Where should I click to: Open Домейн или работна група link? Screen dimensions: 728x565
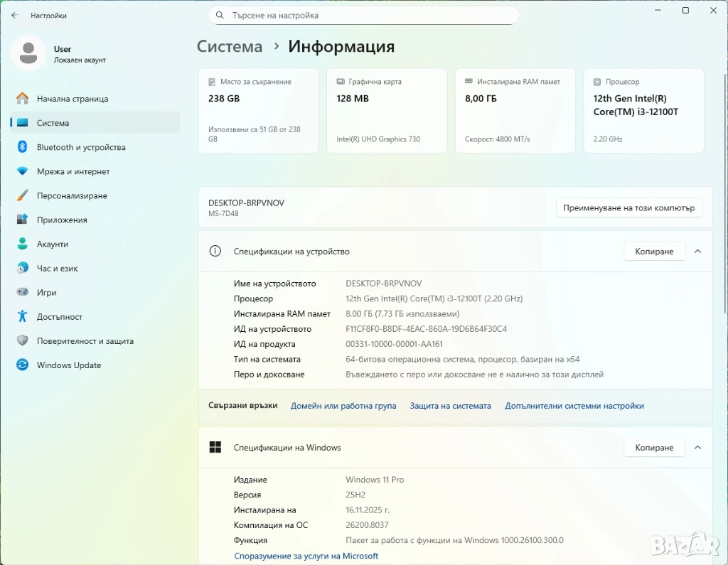[343, 406]
